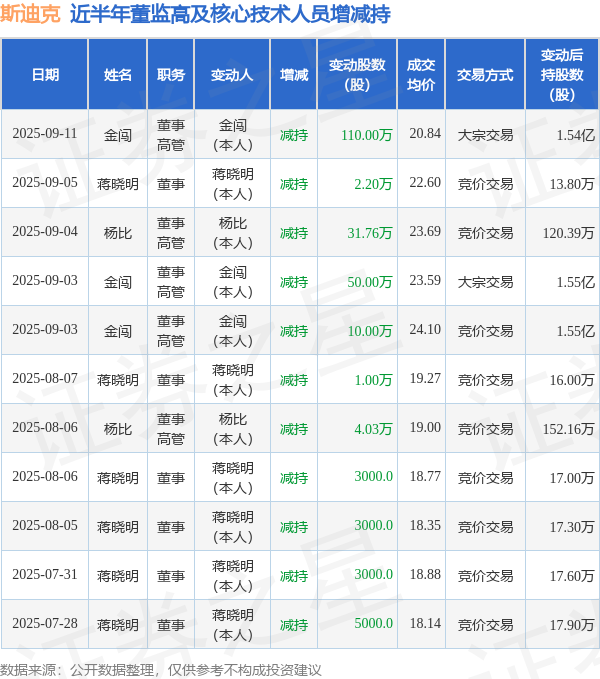Select average price 19.27
600x679 pixels.
425,378
